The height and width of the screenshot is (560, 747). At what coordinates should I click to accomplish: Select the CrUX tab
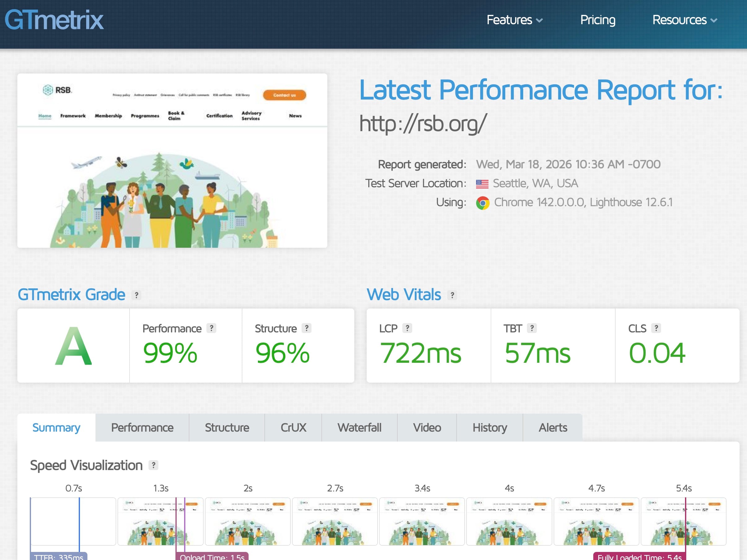[x=293, y=428]
